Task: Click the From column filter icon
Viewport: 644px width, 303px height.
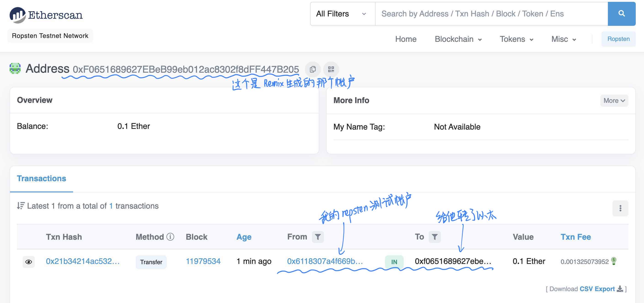Action: [x=317, y=237]
